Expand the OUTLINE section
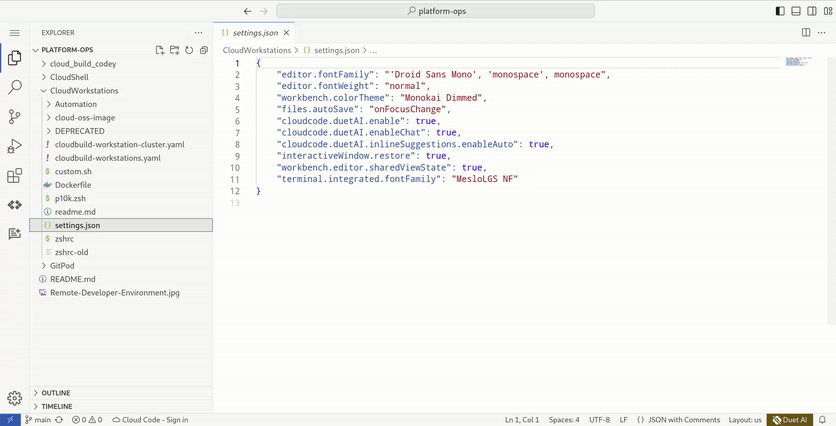The width and height of the screenshot is (836, 426). pos(121,393)
